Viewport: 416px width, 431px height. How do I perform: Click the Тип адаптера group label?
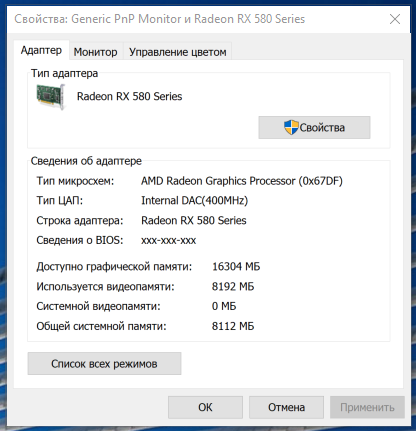pyautogui.click(x=64, y=73)
